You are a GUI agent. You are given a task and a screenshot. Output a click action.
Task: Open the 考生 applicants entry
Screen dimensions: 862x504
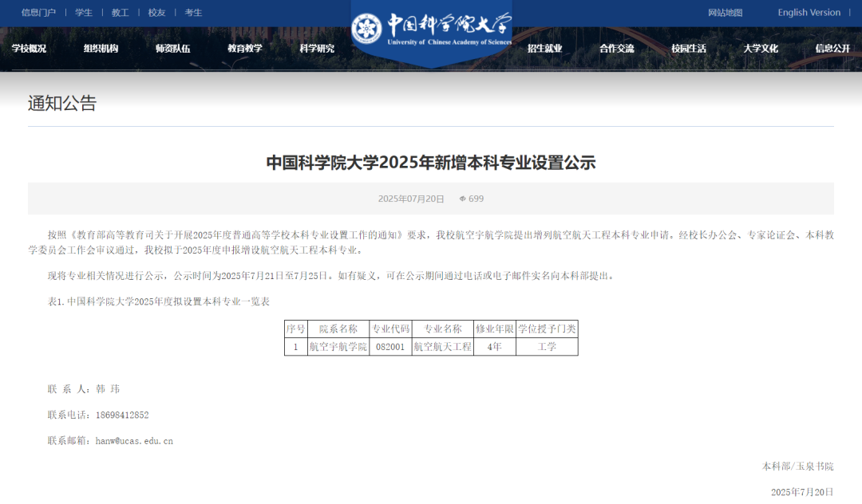click(192, 13)
